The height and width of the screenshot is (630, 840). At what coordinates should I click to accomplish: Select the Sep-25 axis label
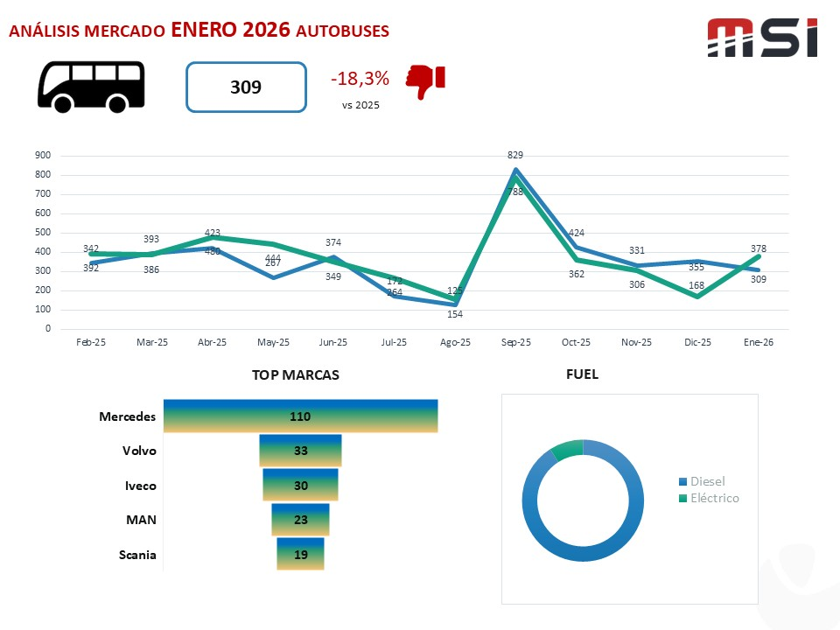pyautogui.click(x=515, y=343)
